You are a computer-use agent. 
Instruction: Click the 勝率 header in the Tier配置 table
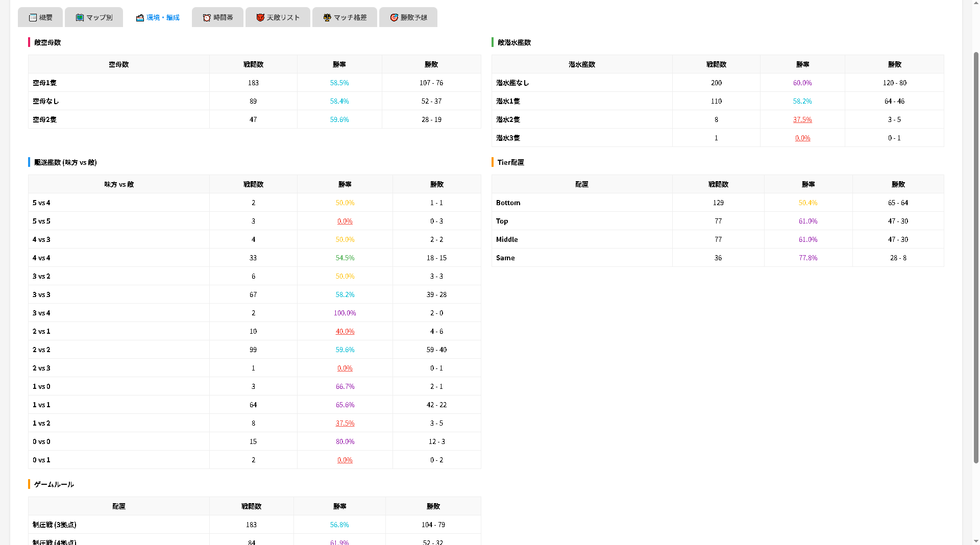tap(808, 184)
